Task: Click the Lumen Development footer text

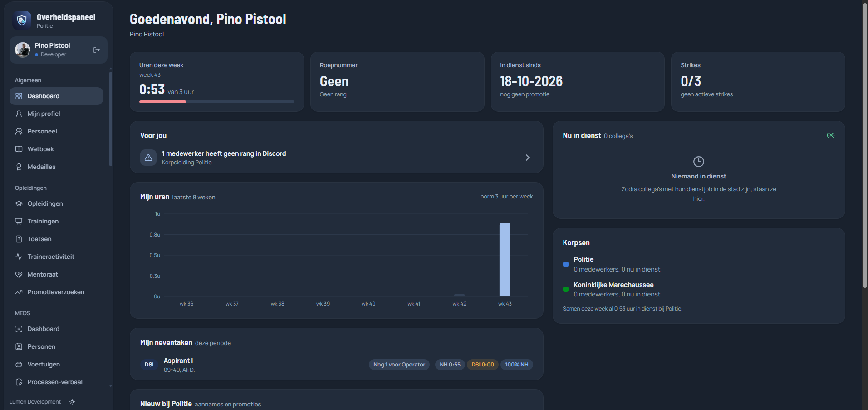Action: point(35,402)
